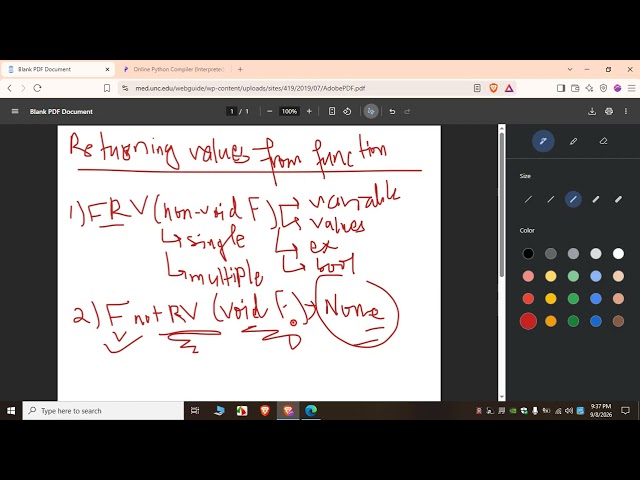Click the Fit to page icon
Viewport: 640px width, 480px height.
pyautogui.click(x=332, y=111)
